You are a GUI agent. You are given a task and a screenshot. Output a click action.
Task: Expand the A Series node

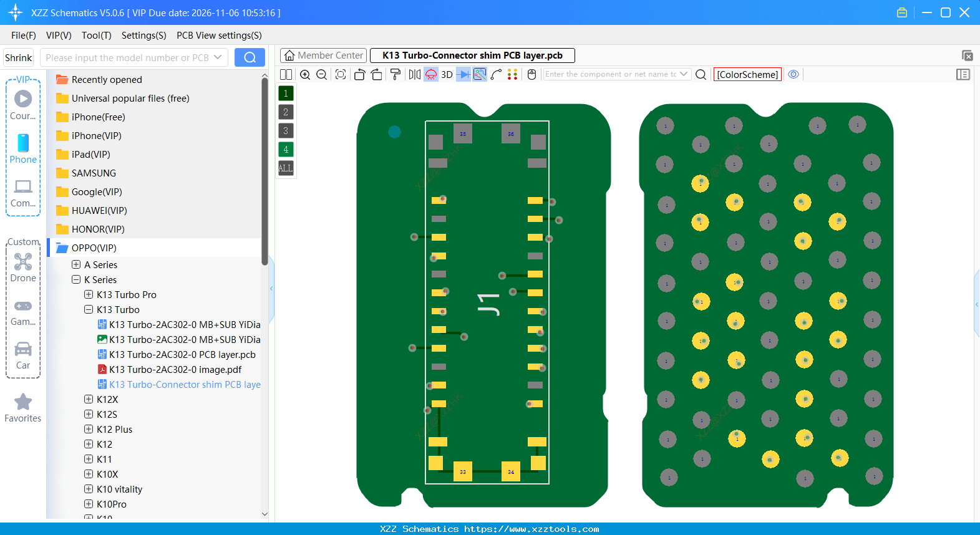(76, 264)
